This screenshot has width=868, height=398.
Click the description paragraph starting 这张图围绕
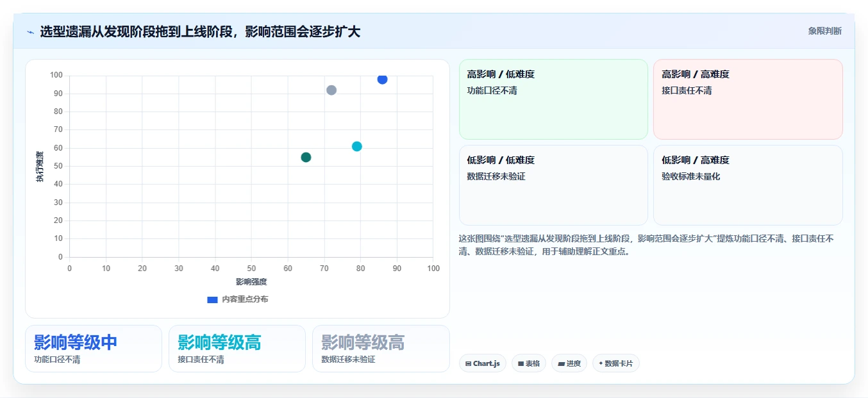click(x=646, y=245)
